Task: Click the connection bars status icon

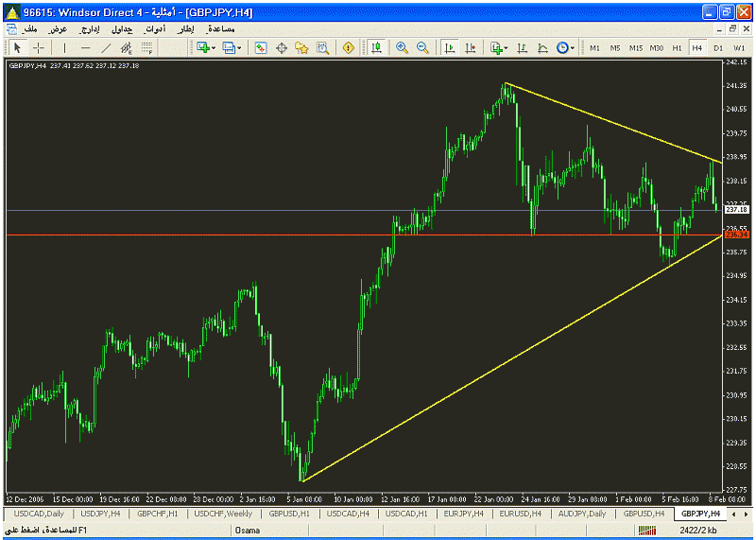Action: (647, 531)
